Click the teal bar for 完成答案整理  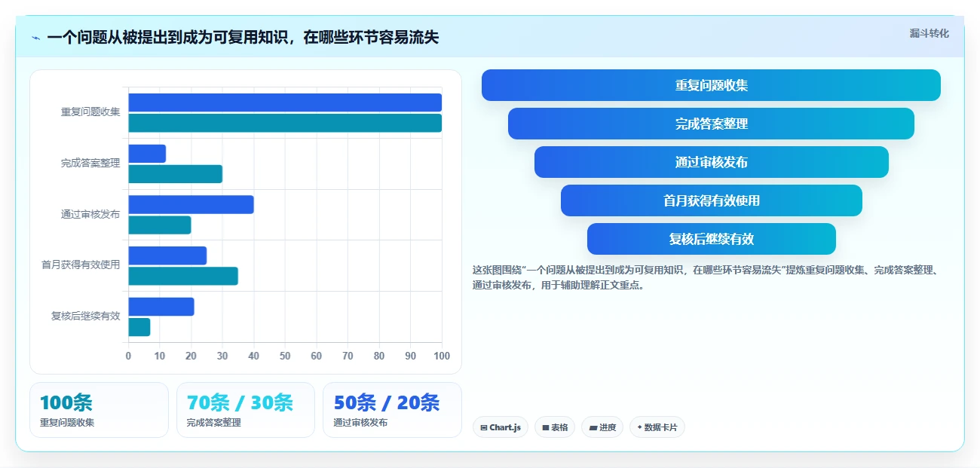tap(175, 174)
